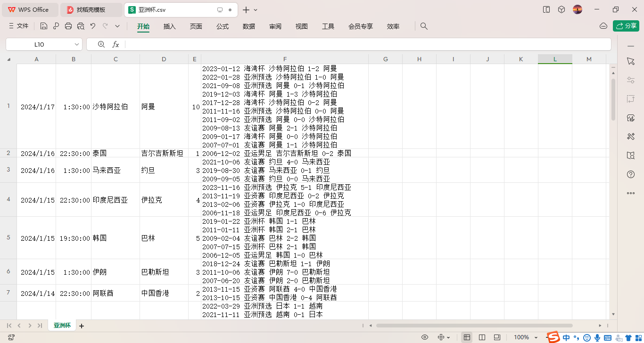The image size is (644, 343).
Task: Toggle eye protection mode in status bar
Action: [425, 337]
